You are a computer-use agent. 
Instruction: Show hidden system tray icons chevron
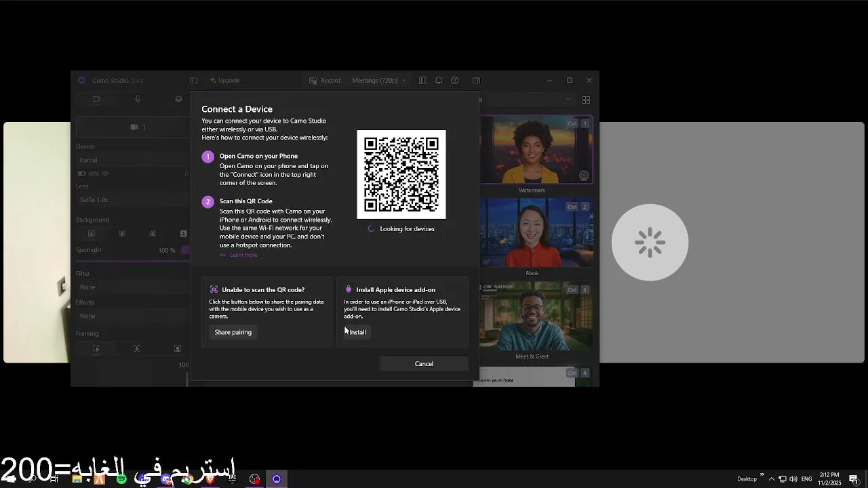771,479
